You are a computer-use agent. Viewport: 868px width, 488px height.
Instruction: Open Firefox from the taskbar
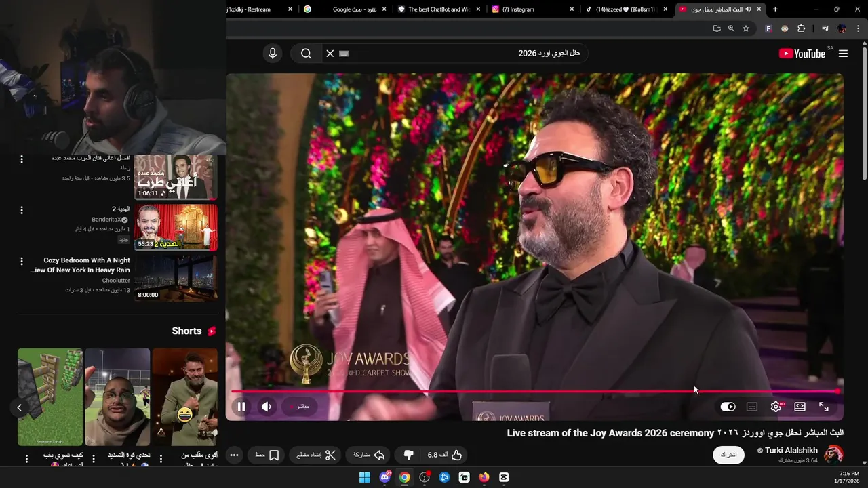coord(484,477)
